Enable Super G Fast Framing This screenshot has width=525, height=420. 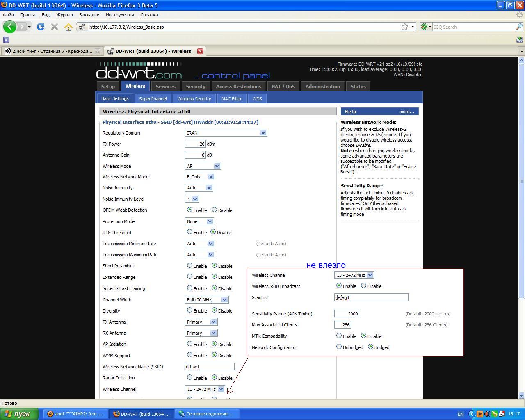coord(189,288)
